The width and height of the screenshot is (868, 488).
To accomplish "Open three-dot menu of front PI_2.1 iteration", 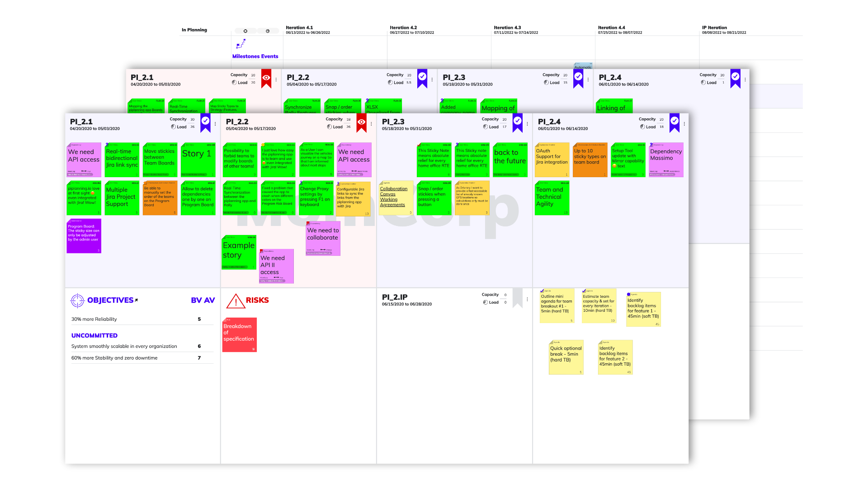I will (x=215, y=124).
